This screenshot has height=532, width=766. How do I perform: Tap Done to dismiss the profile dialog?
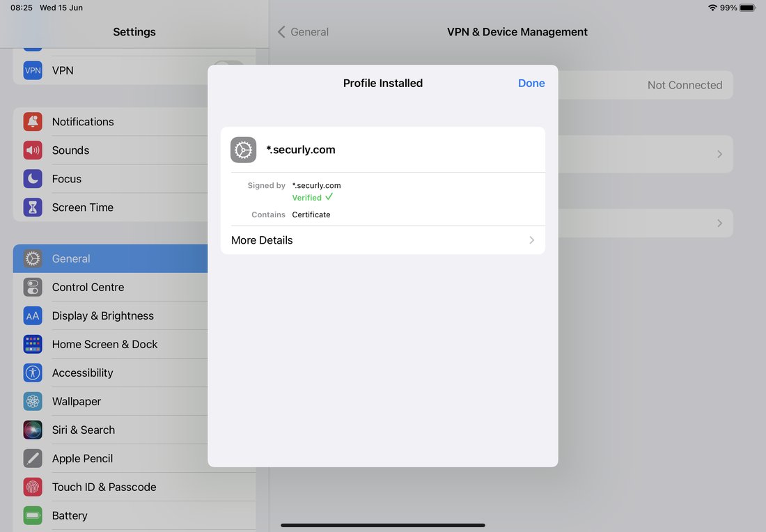[x=531, y=83]
